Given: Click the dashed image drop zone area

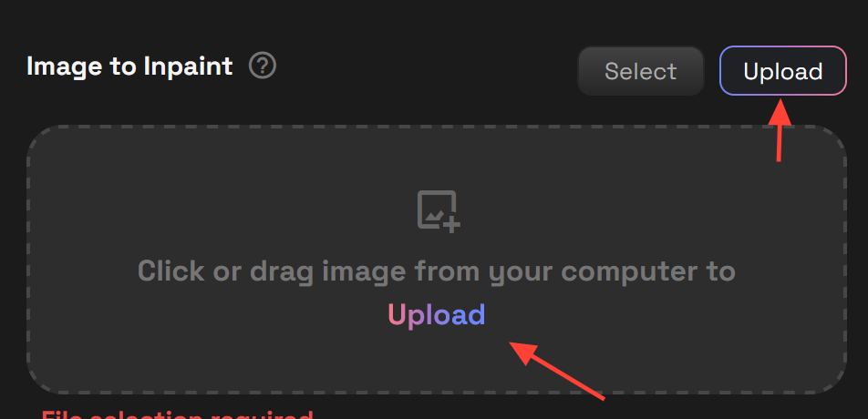Looking at the screenshot, I should (x=437, y=260).
